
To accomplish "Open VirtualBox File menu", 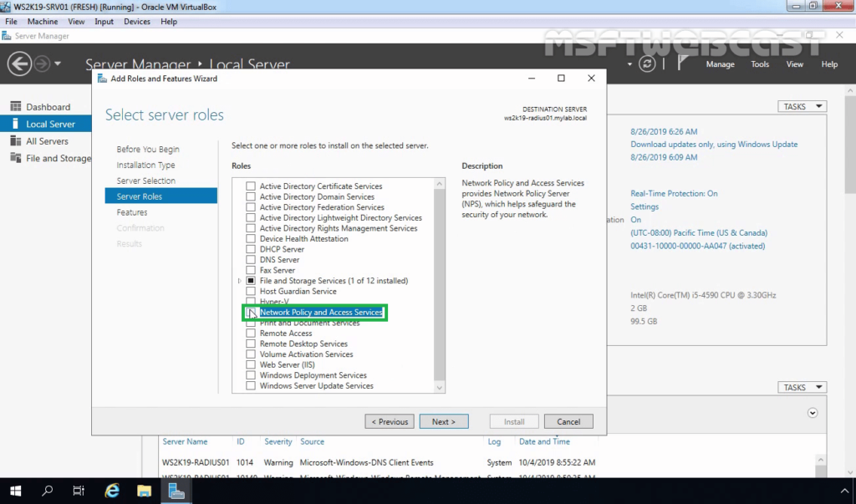I will tap(11, 21).
